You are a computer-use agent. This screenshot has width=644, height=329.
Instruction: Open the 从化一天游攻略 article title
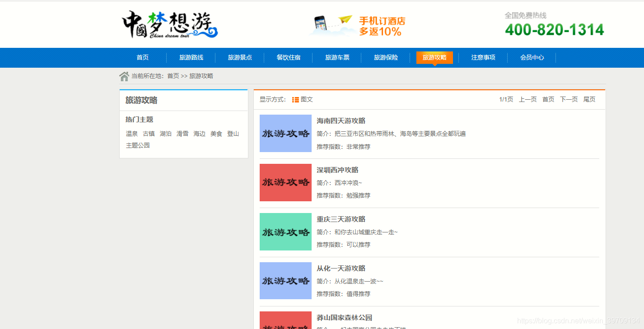(341, 269)
